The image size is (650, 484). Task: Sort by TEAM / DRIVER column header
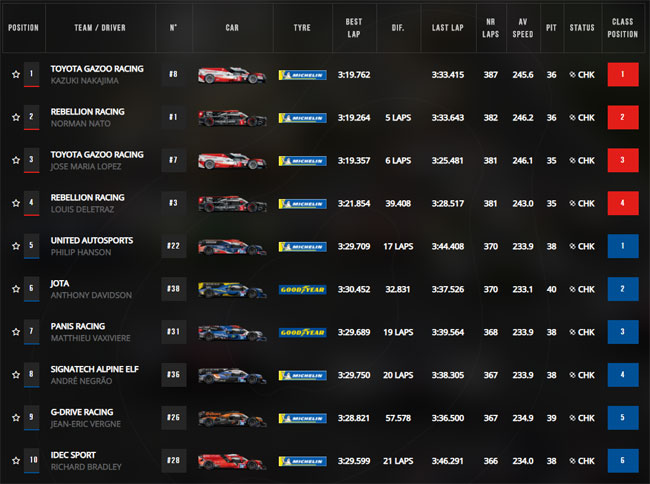point(100,28)
